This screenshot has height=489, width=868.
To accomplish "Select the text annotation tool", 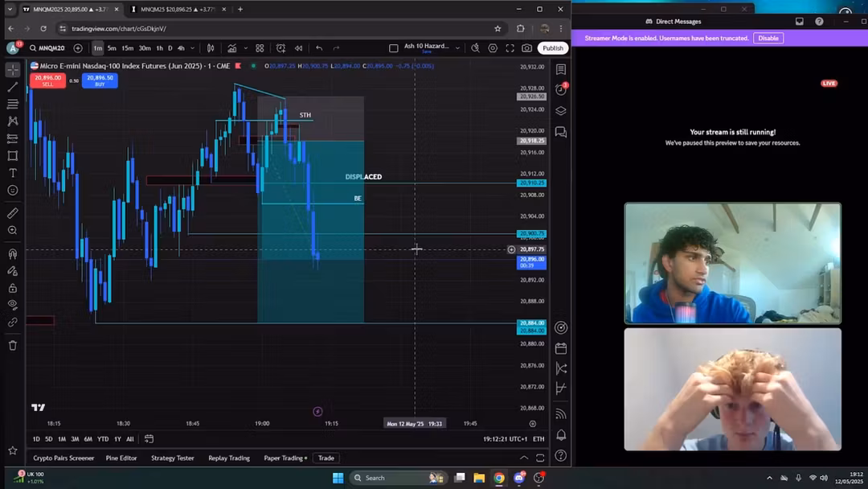I will [x=12, y=173].
